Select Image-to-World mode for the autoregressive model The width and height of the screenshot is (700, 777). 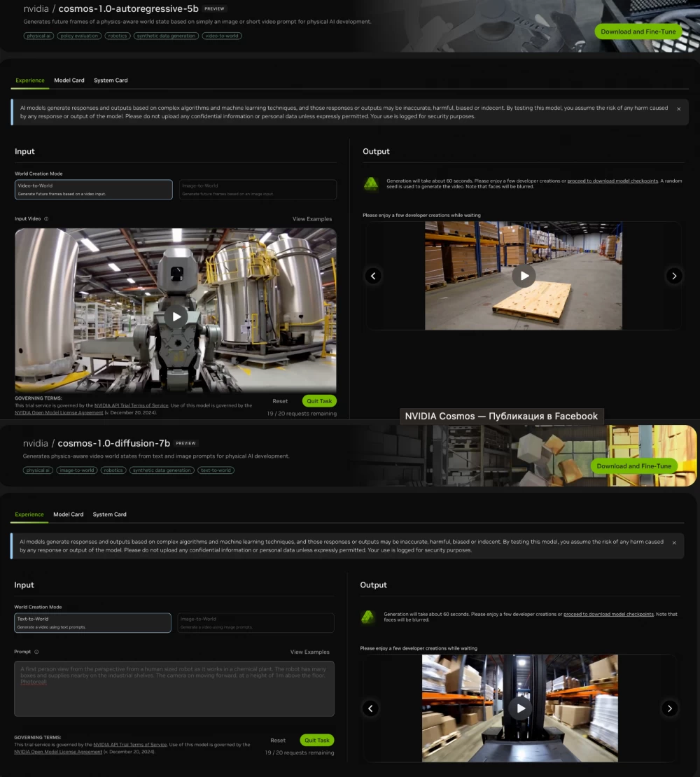256,189
